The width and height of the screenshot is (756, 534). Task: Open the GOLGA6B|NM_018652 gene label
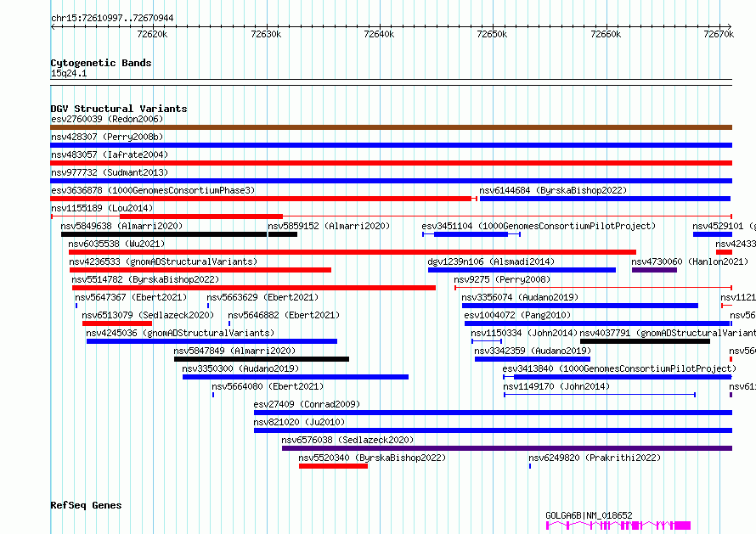point(589,515)
